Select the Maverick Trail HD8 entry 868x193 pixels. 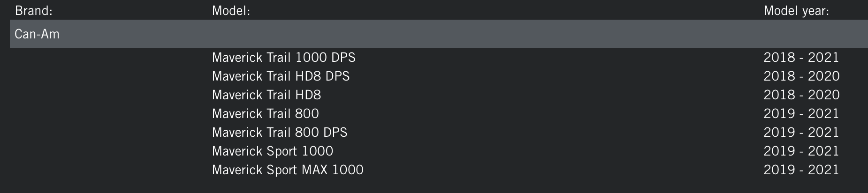point(266,95)
